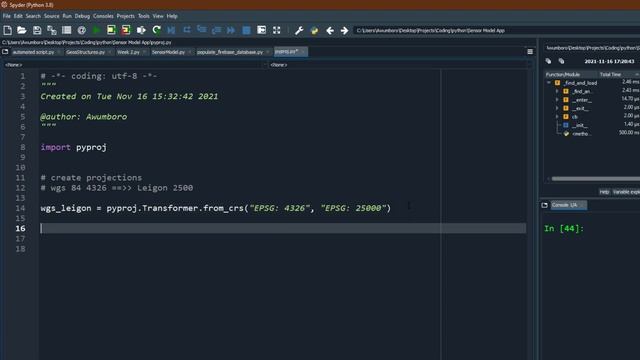Close the SensorModel.py editor tab
Image resolution: width=640 pixels, height=360 pixels.
tap(189, 52)
